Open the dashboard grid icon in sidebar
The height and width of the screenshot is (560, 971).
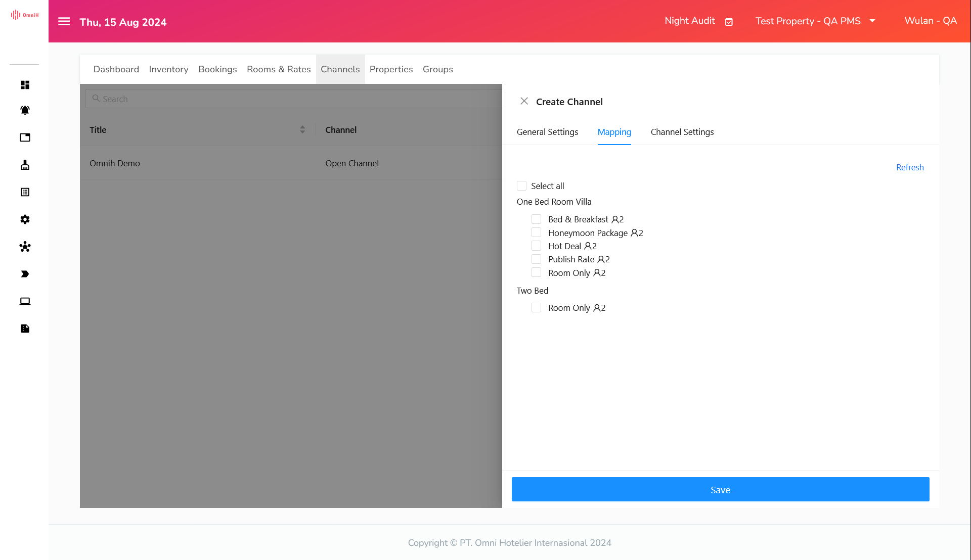(x=25, y=85)
